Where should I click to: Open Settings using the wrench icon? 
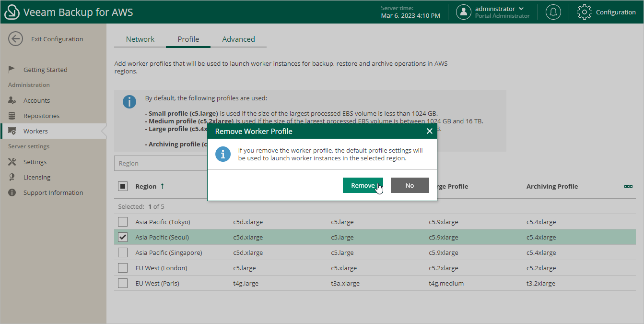(x=13, y=162)
